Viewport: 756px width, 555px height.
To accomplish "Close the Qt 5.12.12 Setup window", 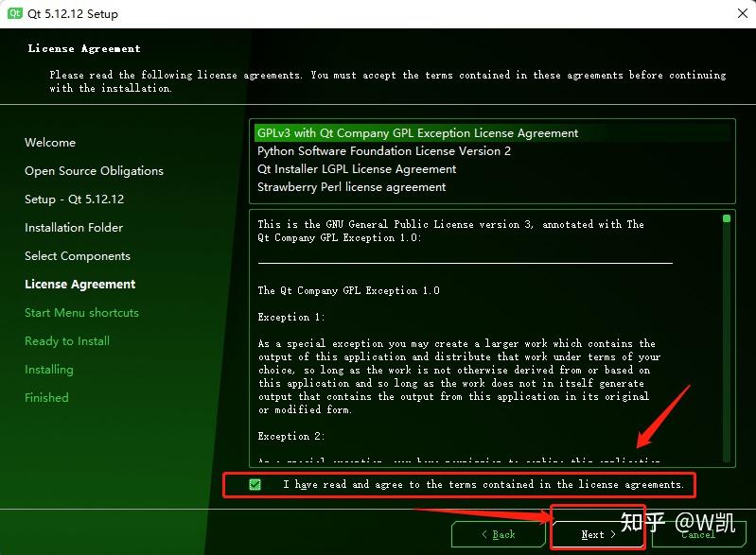I will click(x=743, y=13).
